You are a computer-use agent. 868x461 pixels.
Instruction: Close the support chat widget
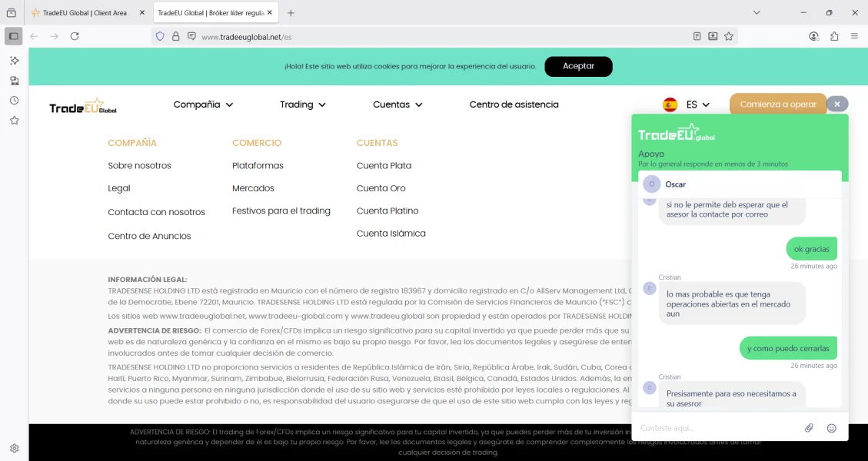837,104
